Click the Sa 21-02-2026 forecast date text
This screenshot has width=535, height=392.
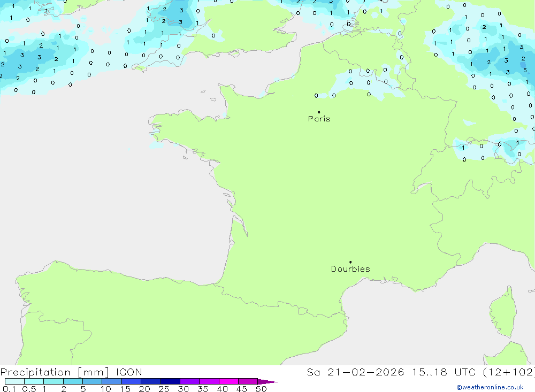point(355,372)
